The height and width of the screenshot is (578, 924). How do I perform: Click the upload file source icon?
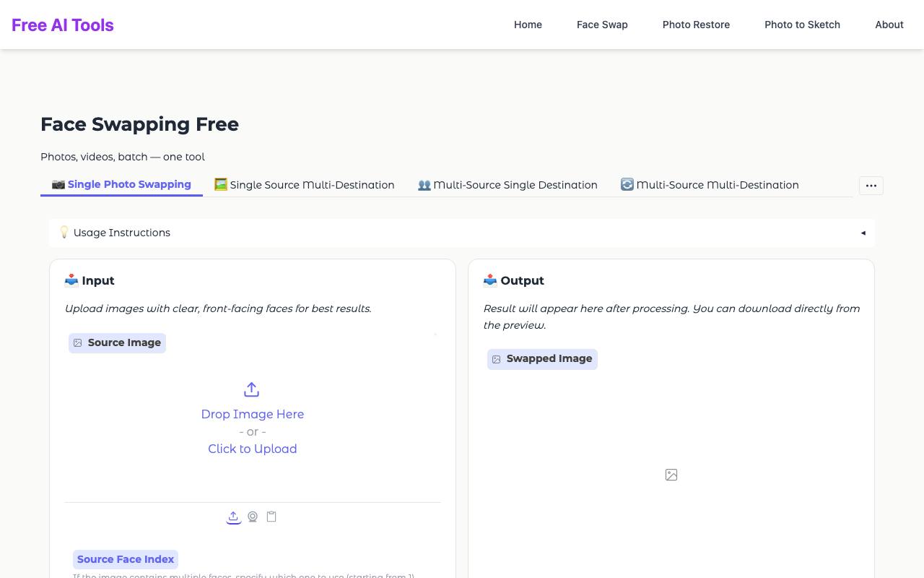click(233, 517)
